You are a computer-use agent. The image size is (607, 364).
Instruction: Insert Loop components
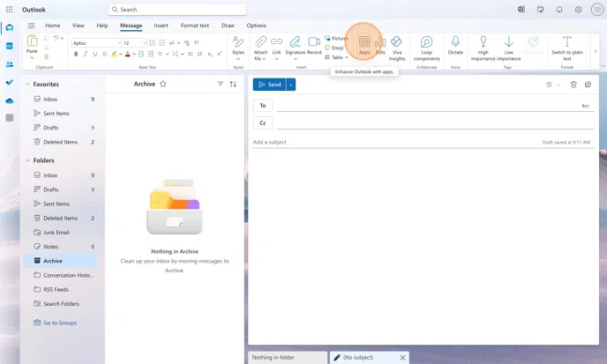point(427,48)
